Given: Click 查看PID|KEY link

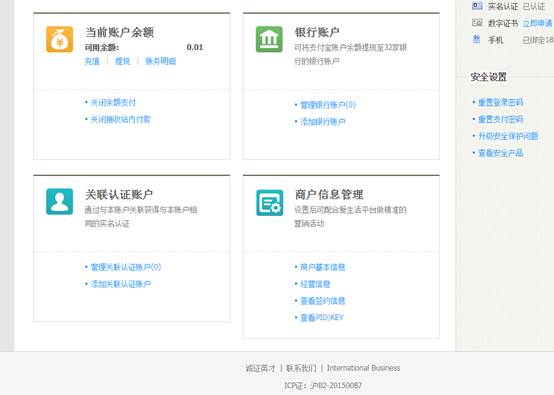Looking at the screenshot, I should click(x=322, y=318).
